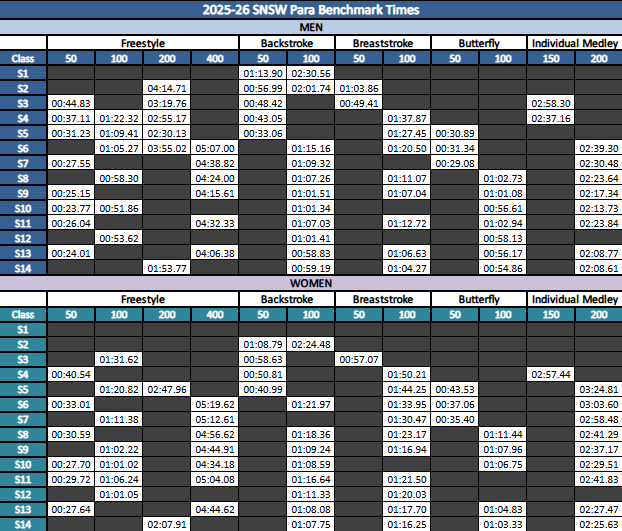Click Butterfly header in the WOMEN table
Image resolution: width=622 pixels, height=531 pixels.
point(479,299)
